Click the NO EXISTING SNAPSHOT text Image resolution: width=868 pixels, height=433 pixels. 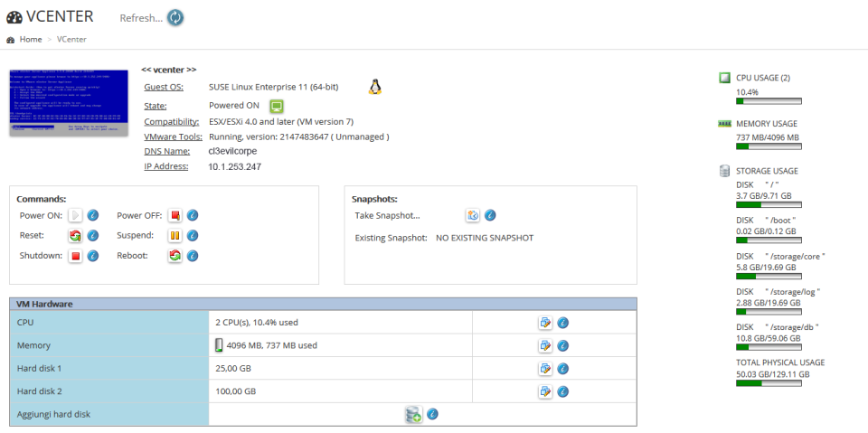point(485,238)
